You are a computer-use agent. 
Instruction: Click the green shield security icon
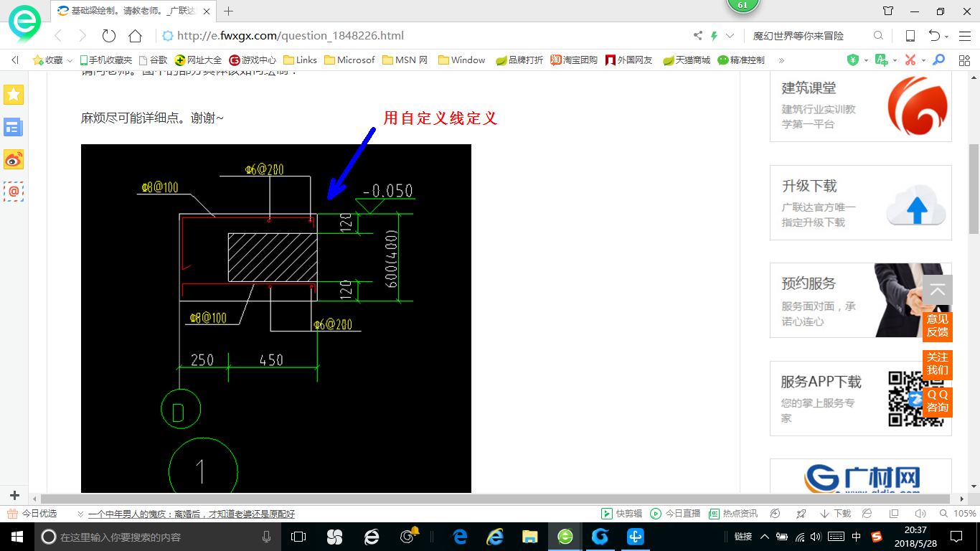click(x=853, y=60)
